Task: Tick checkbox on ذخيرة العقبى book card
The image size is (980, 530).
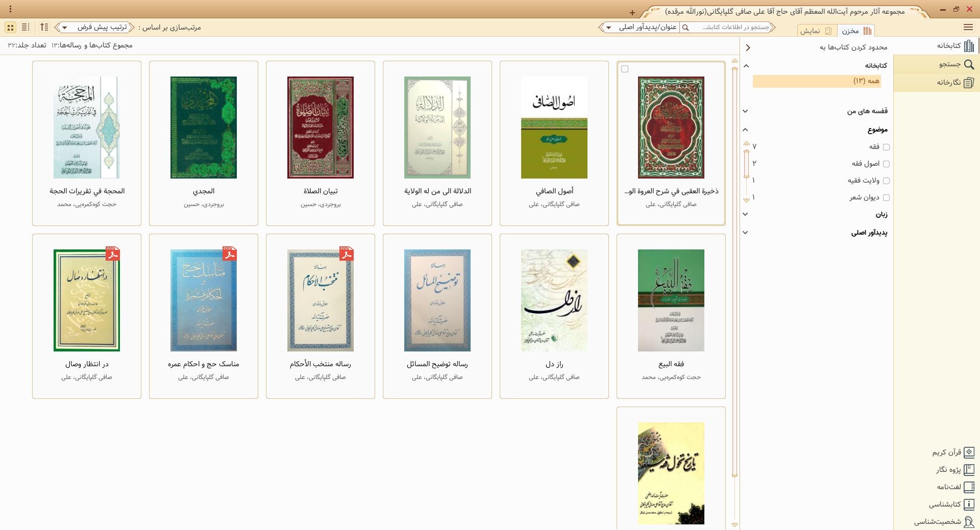Action: click(x=625, y=69)
